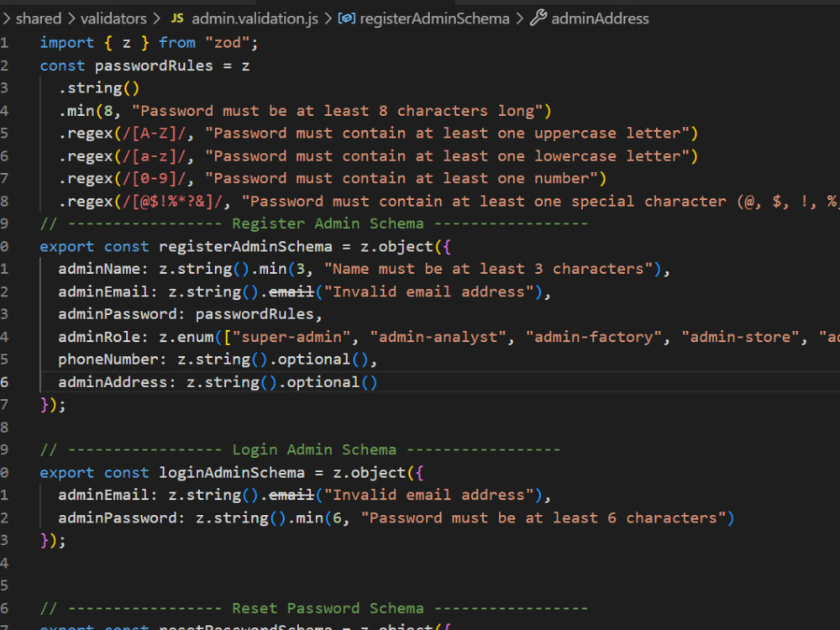This screenshot has height=630, width=840.
Task: Click the chevron after admin.validation.js breadcrumb
Action: coord(328,18)
